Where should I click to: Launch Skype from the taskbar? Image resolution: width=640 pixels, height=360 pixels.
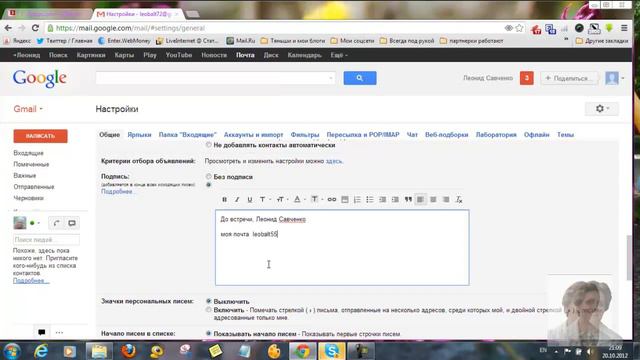point(331,351)
